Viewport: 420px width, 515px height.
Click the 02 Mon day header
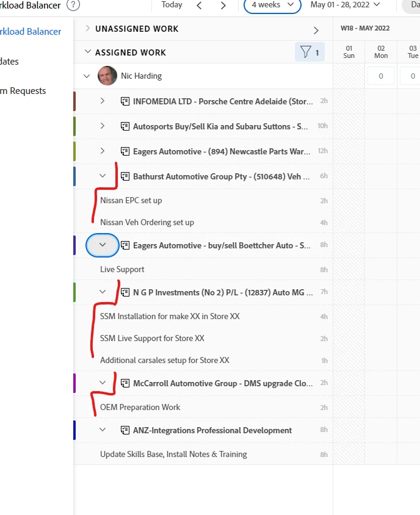(x=381, y=52)
